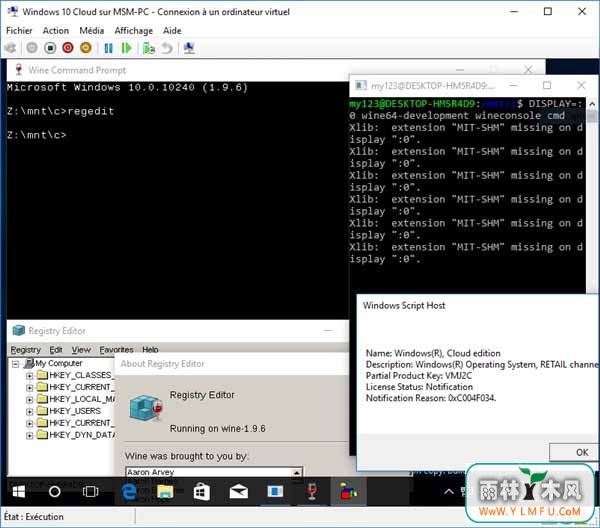Screen dimensions: 600x528
Task: Click the 'État : Exécution' status text
Action: pyautogui.click(x=34, y=517)
